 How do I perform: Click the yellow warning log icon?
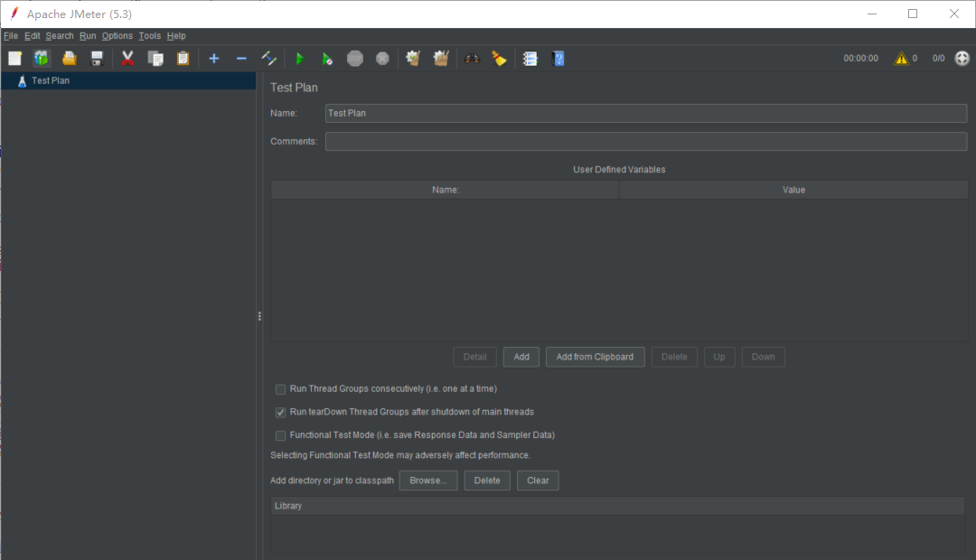901,59
